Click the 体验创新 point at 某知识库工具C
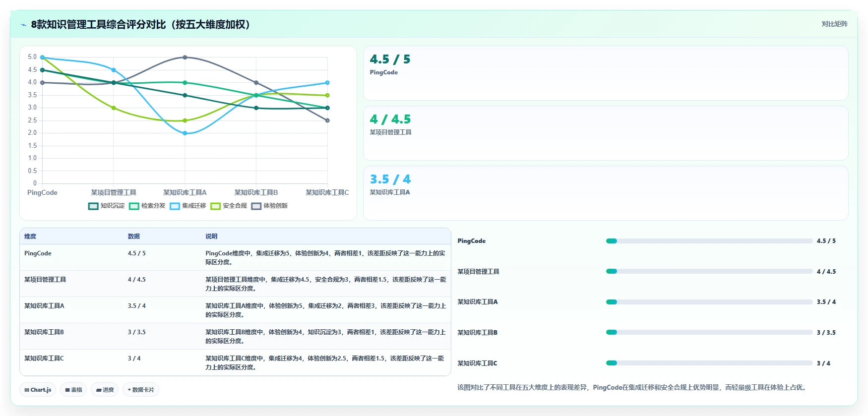The width and height of the screenshot is (868, 416). pos(327,120)
